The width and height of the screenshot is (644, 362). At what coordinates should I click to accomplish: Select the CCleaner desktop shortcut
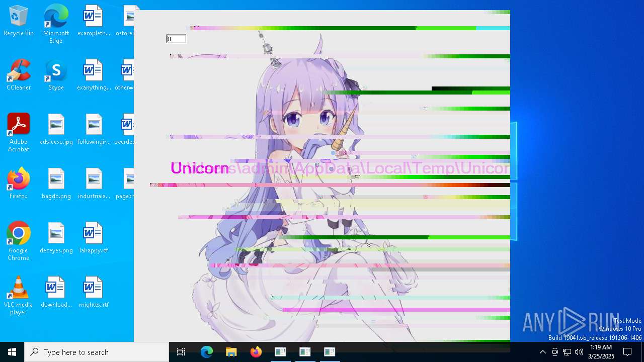coord(19,75)
